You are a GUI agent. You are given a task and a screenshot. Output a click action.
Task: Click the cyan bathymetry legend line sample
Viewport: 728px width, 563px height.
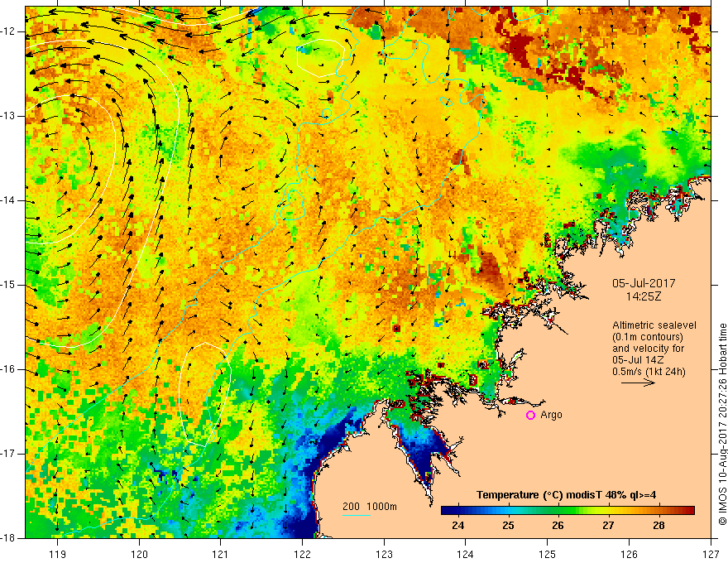[357, 515]
